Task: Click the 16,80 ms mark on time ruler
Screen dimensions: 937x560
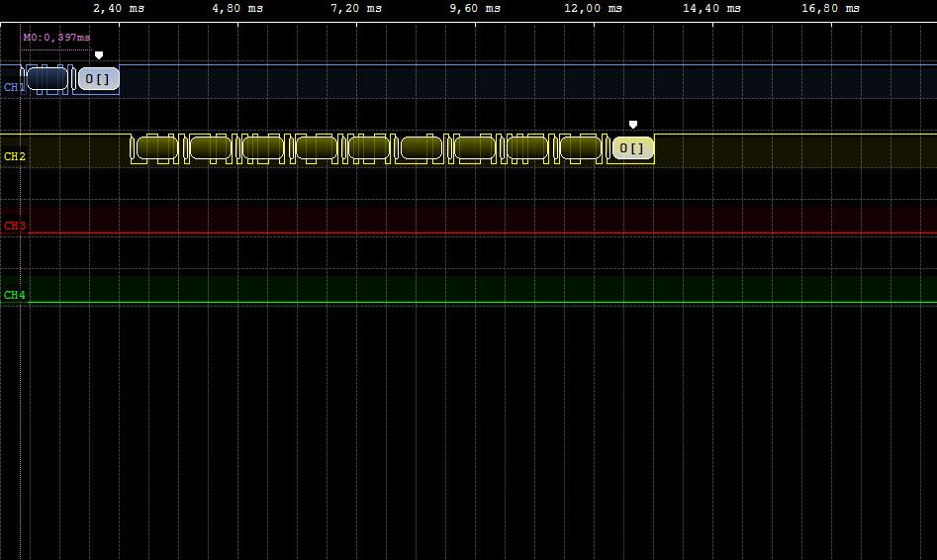Action: point(831,9)
